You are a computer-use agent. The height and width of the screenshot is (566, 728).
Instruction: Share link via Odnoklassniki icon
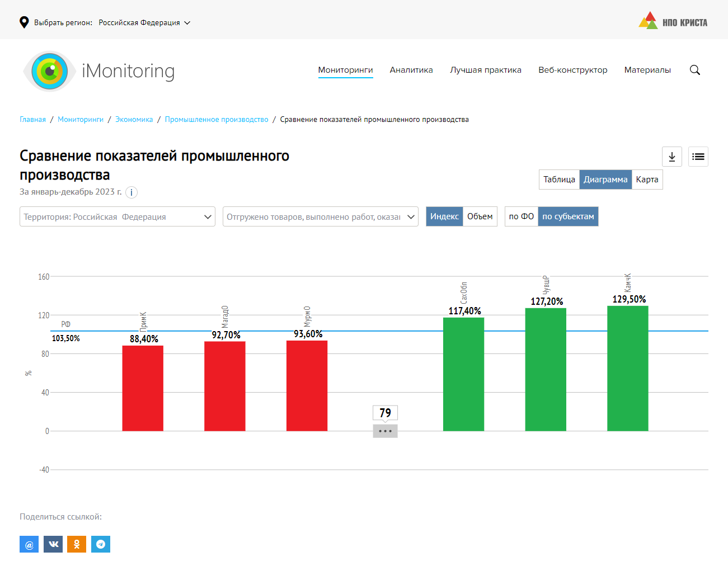tap(77, 544)
